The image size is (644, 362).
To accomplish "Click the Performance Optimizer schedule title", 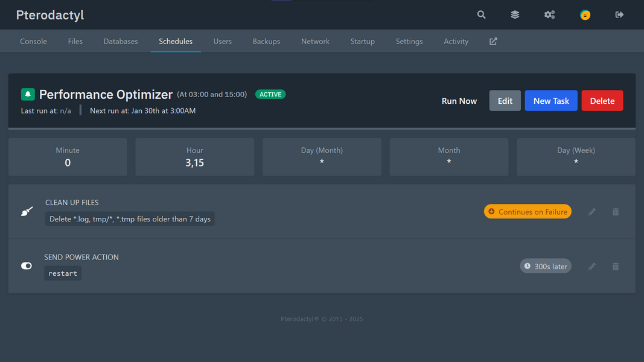I will pyautogui.click(x=106, y=94).
